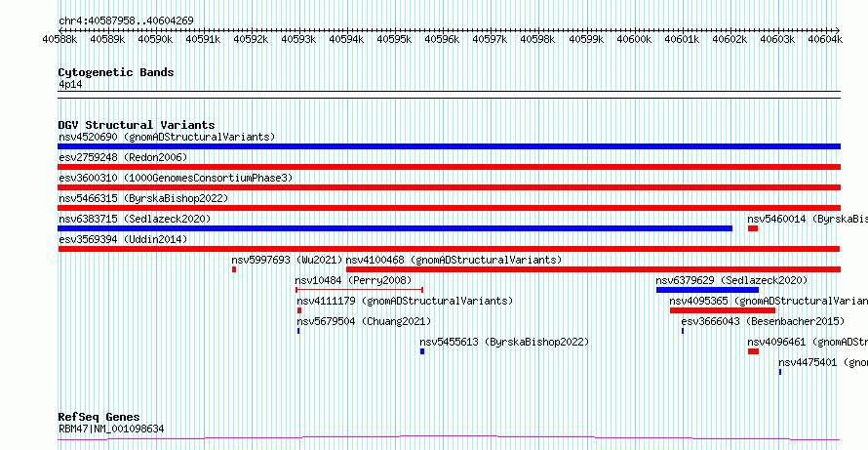Click the blue bar under nsv4520690
Screen dimensions: 868x450
click(x=449, y=146)
